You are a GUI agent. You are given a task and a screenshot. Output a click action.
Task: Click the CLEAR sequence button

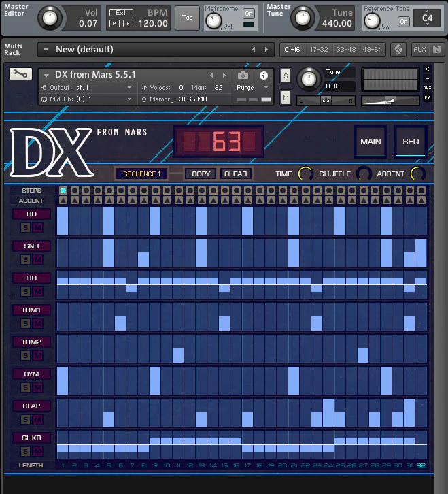pyautogui.click(x=235, y=174)
